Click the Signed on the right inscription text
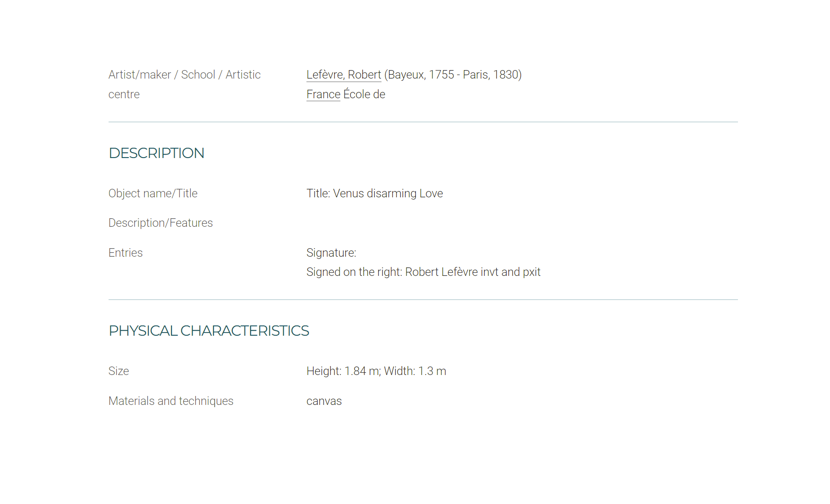 click(x=423, y=272)
